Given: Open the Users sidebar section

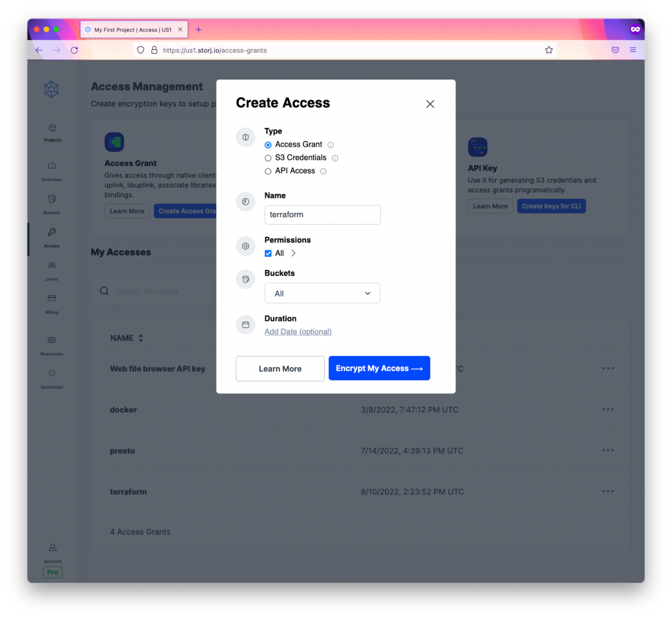Looking at the screenshot, I should pos(52,271).
